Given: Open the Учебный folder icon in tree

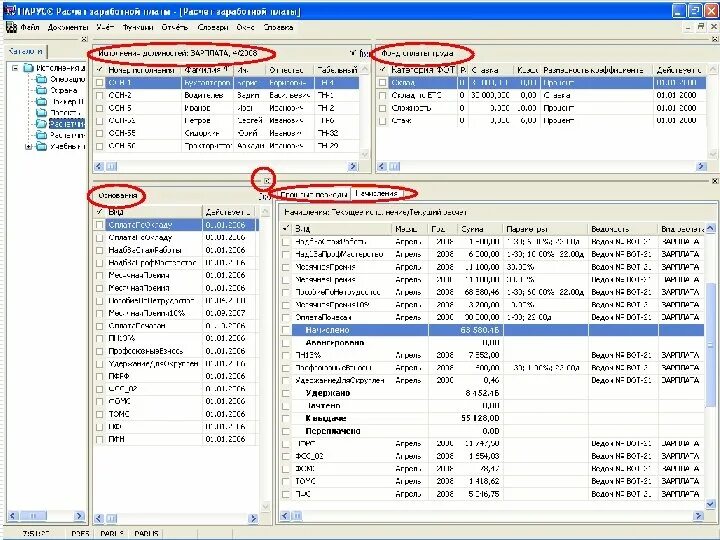Looking at the screenshot, I should [x=42, y=146].
